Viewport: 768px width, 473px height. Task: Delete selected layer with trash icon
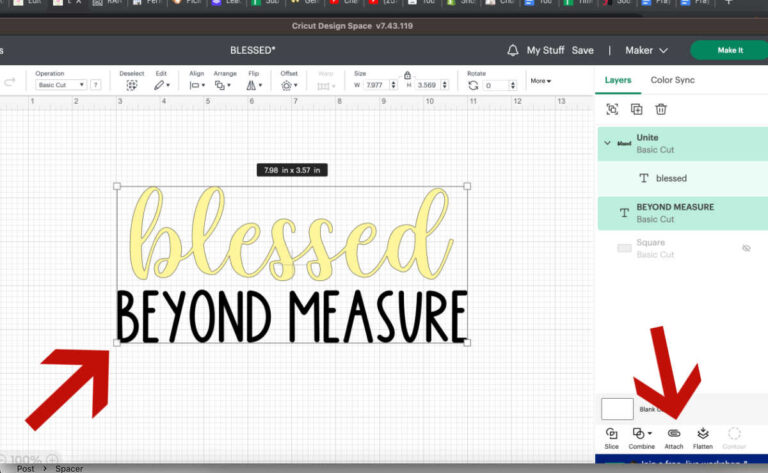coord(661,109)
